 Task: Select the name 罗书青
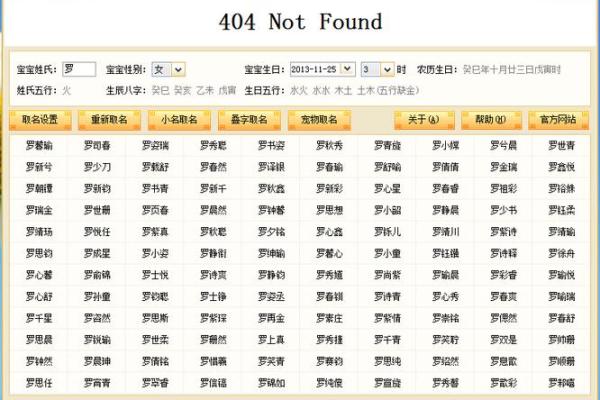[x=155, y=189]
